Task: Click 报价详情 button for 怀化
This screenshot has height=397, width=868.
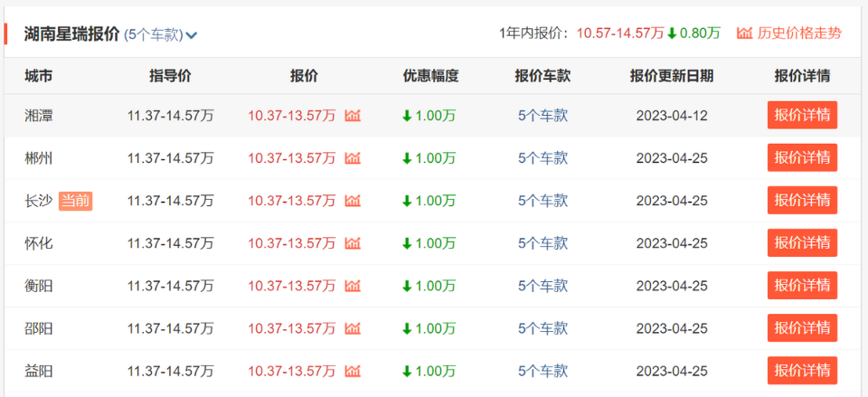Action: (802, 242)
